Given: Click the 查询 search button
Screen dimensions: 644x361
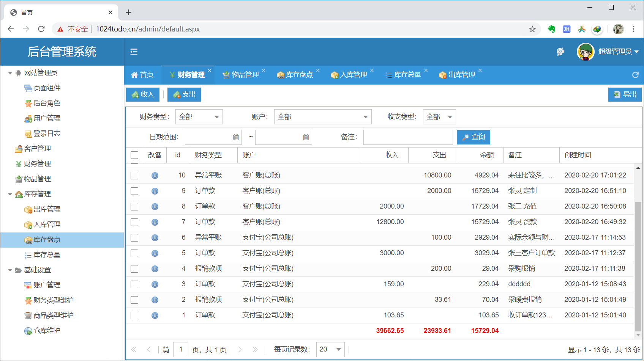Looking at the screenshot, I should pos(474,137).
